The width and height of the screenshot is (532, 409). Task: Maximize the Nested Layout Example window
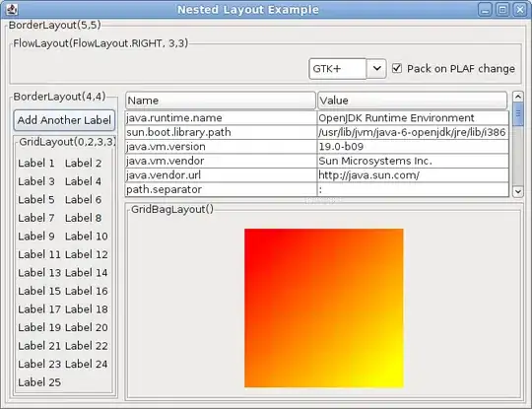pyautogui.click(x=502, y=10)
